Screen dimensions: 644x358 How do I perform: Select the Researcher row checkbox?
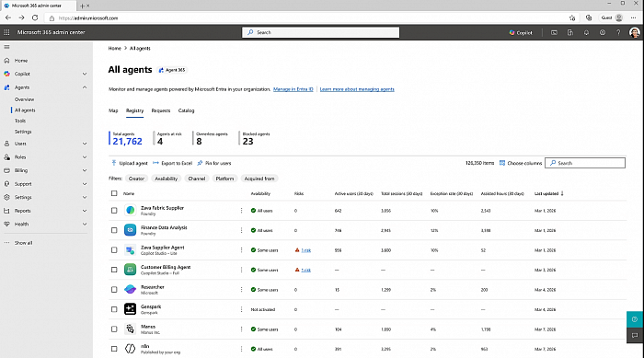pyautogui.click(x=114, y=289)
